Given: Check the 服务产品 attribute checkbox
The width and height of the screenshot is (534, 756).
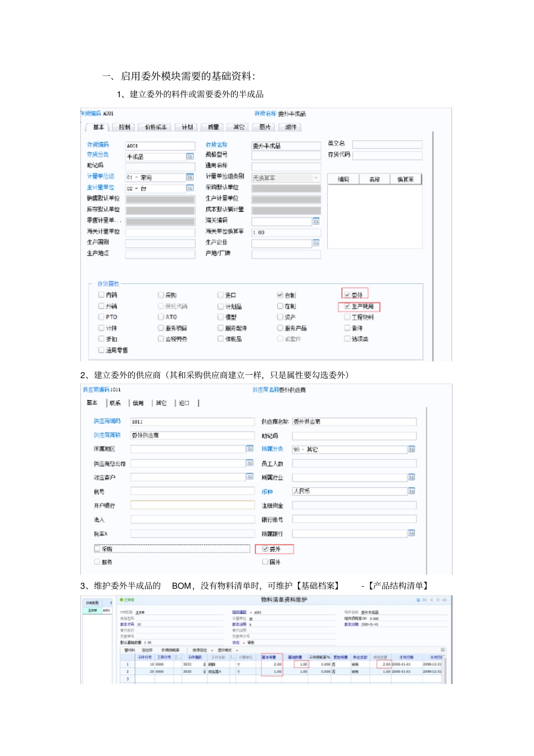Looking at the screenshot, I should click(x=280, y=328).
